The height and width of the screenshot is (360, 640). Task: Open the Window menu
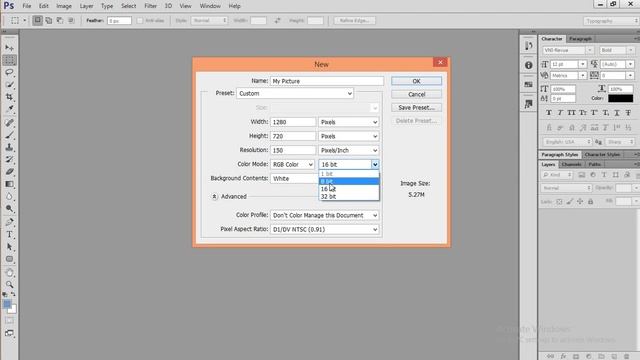tap(210, 6)
